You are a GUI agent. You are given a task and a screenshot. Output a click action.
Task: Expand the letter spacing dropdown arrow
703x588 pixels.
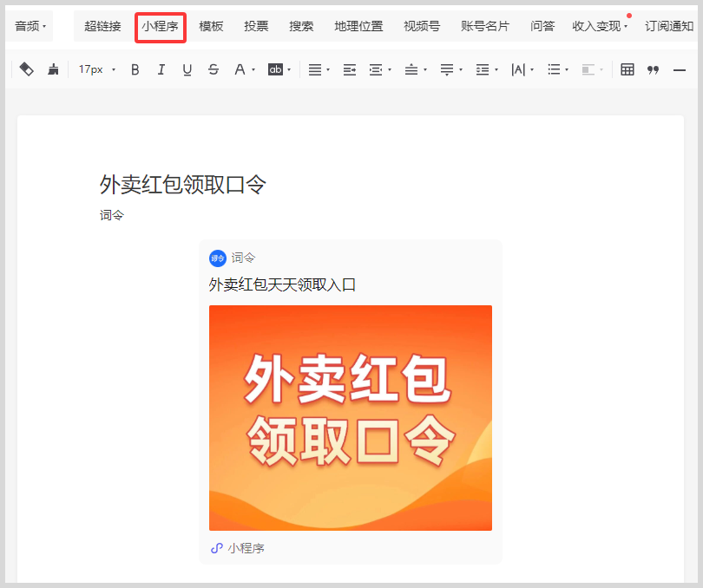(x=532, y=70)
